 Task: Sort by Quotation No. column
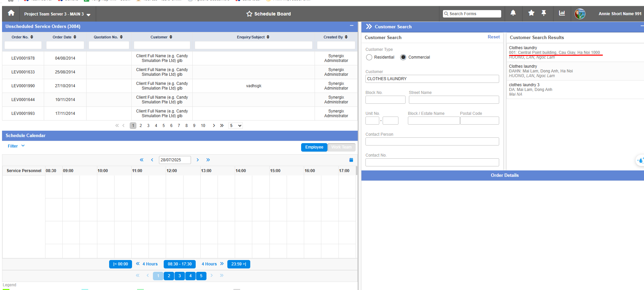(x=121, y=37)
